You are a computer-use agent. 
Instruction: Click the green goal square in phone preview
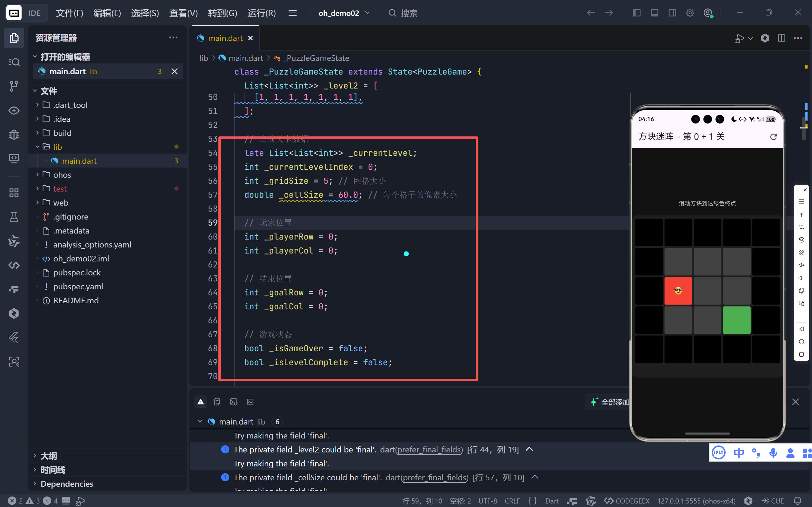(736, 320)
